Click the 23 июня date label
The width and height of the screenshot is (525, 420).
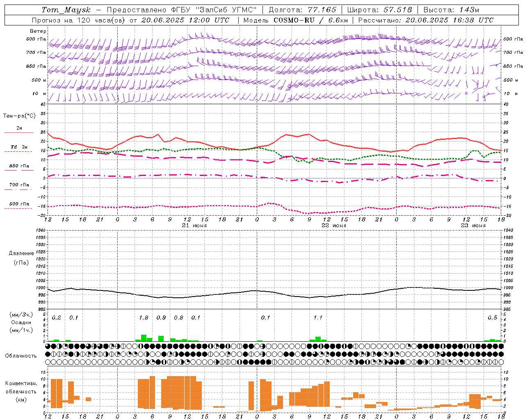473,226
